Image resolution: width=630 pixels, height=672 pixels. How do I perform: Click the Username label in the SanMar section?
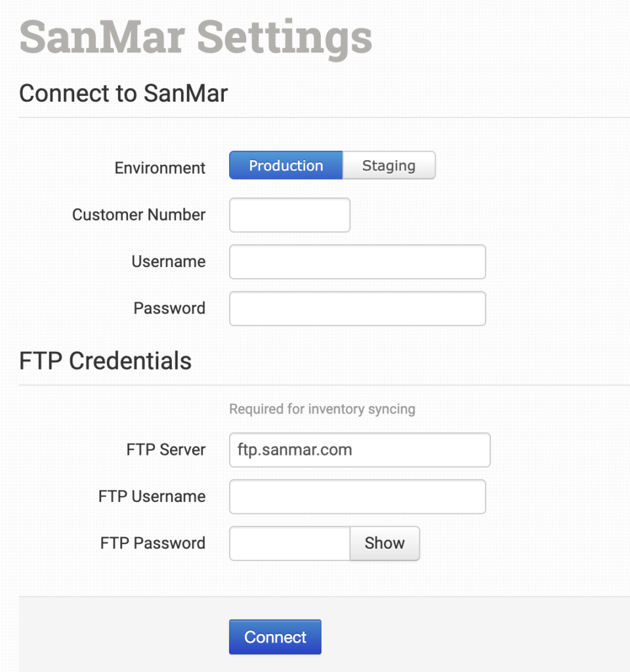click(169, 261)
